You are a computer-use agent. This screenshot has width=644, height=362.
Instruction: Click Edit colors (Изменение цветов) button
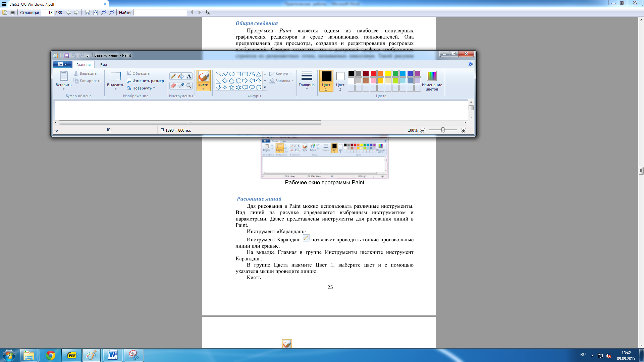click(432, 81)
